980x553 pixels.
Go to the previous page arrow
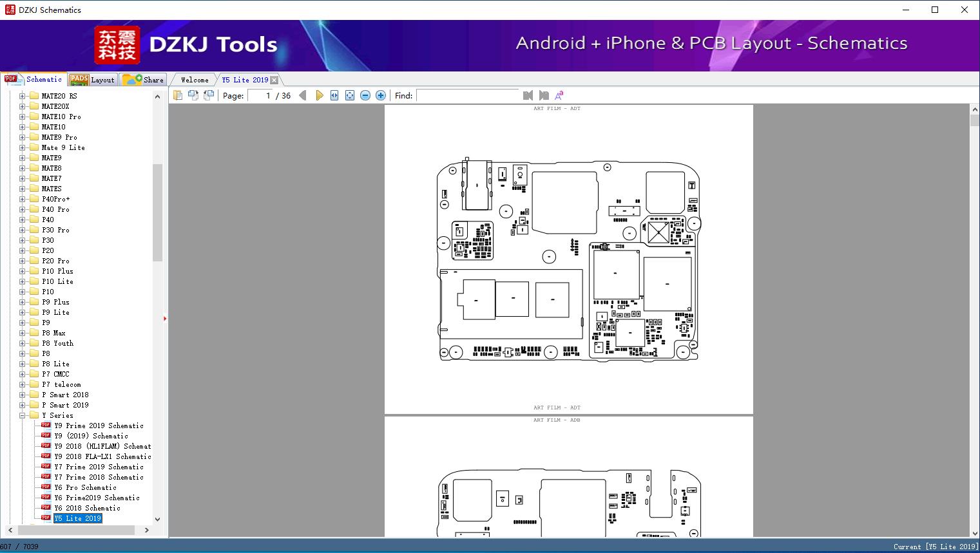pos(303,95)
